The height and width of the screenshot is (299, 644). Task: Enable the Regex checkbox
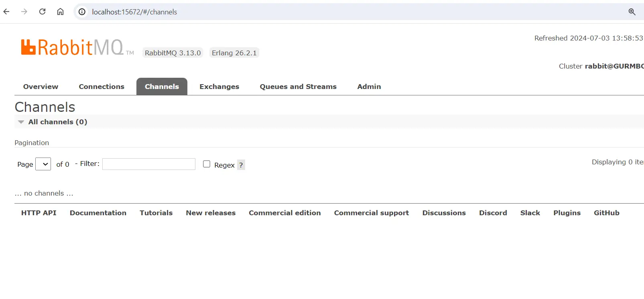(x=207, y=164)
